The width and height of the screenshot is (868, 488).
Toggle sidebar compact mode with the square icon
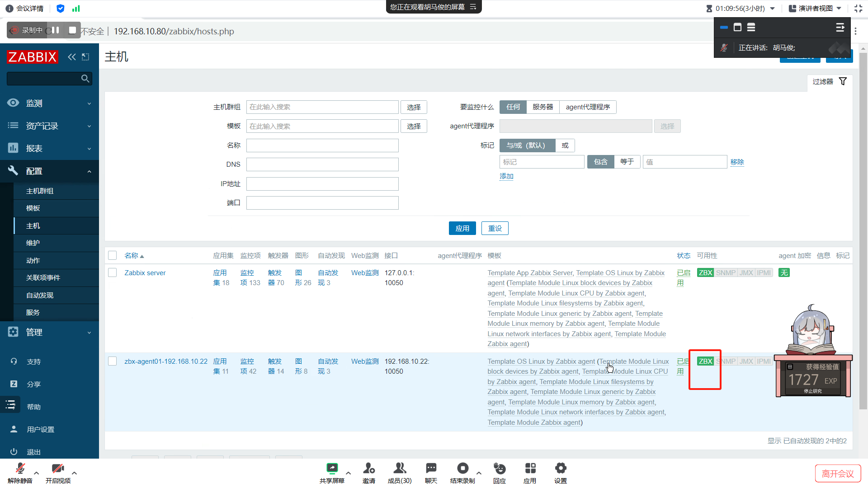click(x=85, y=57)
